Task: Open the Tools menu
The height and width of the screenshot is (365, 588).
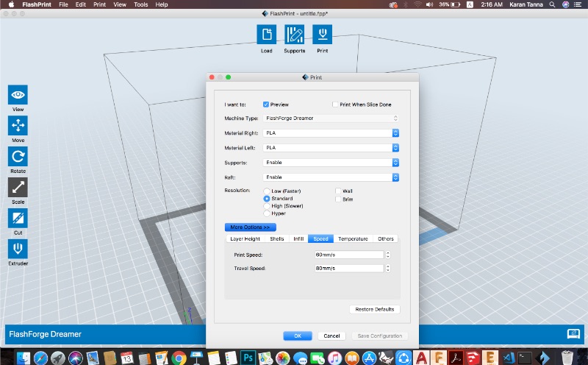Action: (140, 4)
